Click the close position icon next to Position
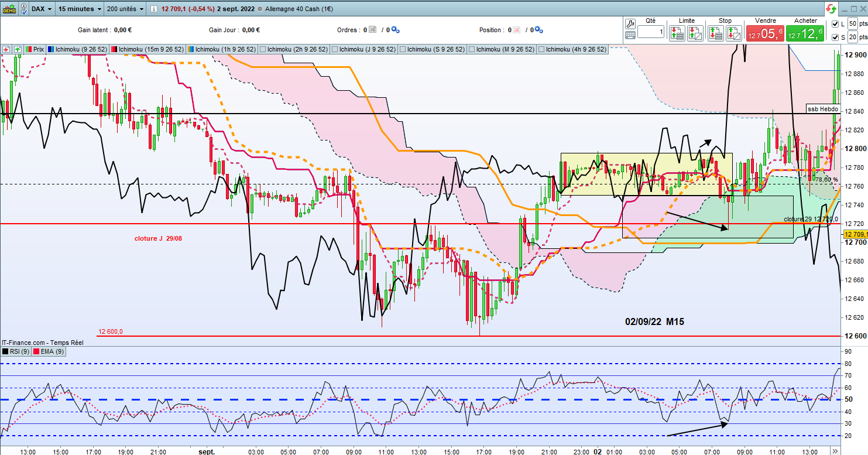This screenshot has height=455, width=868. click(516, 30)
